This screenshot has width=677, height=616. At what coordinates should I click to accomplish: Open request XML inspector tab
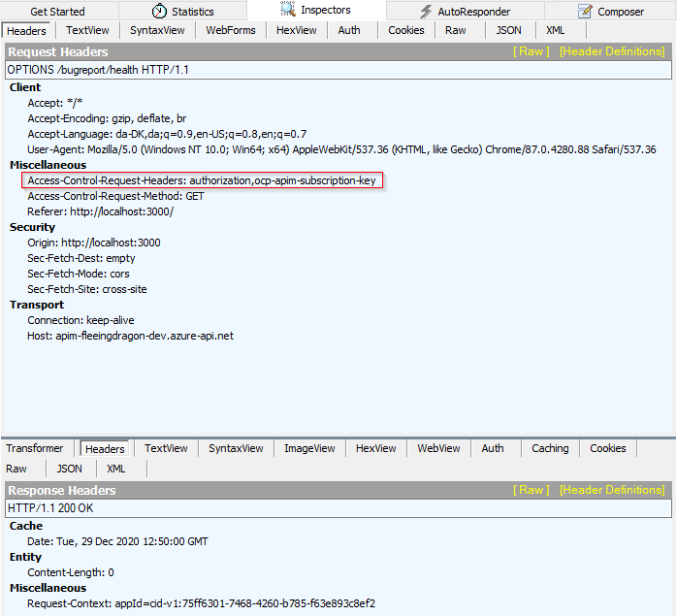[x=555, y=30]
